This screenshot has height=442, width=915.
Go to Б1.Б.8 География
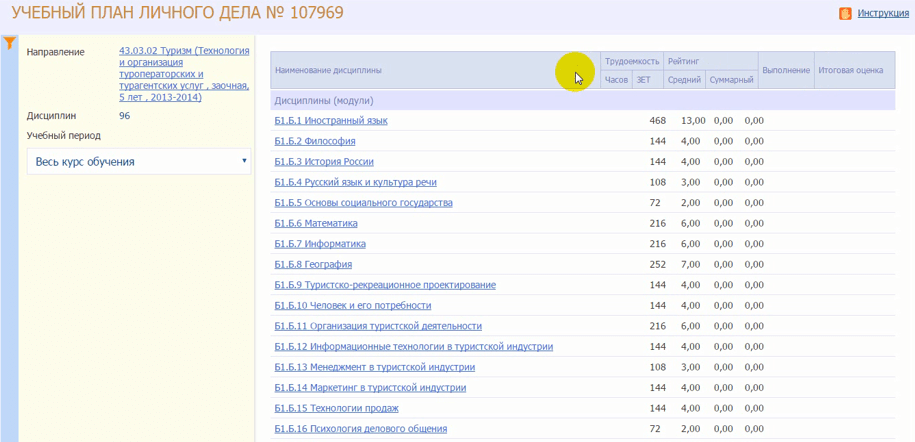(313, 264)
